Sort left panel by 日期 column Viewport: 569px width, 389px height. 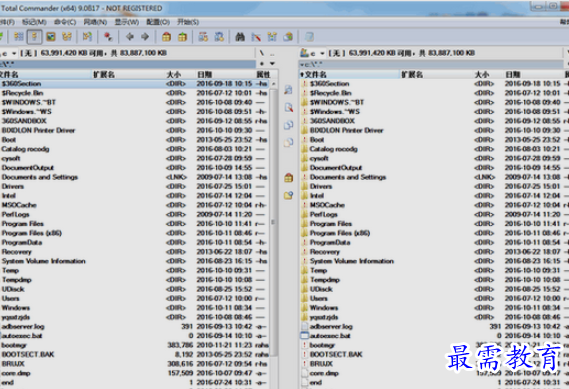tap(224, 74)
